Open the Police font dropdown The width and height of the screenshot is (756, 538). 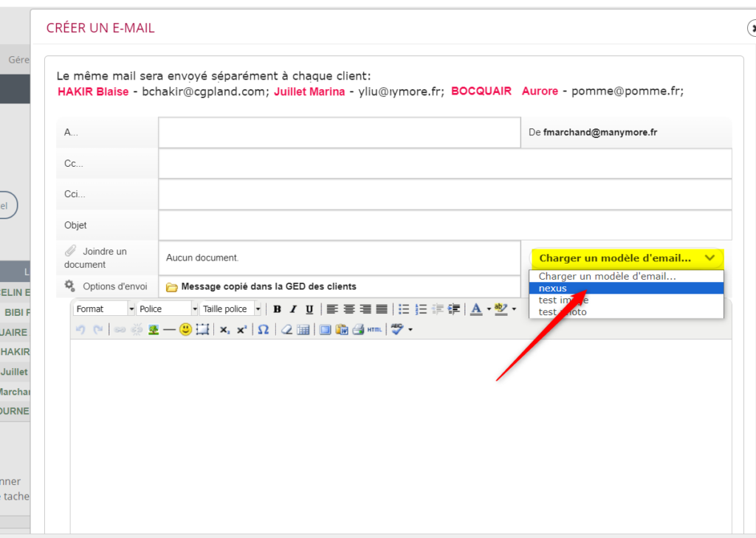pos(168,309)
